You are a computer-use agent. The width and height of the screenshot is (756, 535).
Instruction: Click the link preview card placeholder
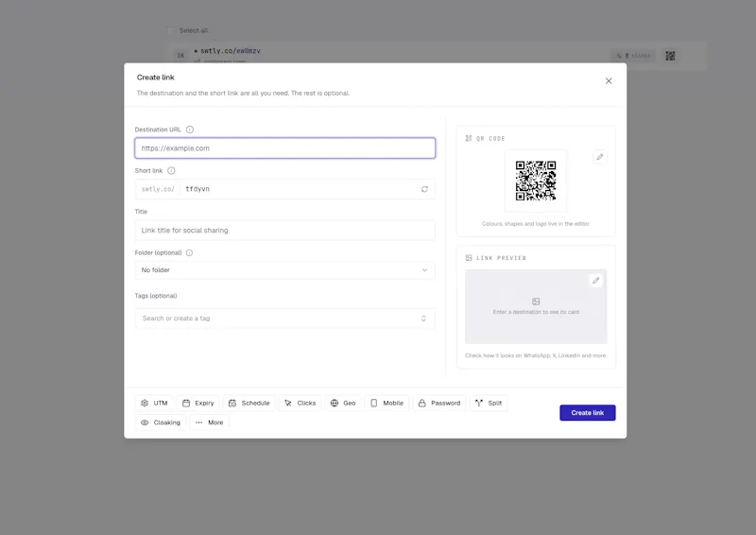pos(536,306)
